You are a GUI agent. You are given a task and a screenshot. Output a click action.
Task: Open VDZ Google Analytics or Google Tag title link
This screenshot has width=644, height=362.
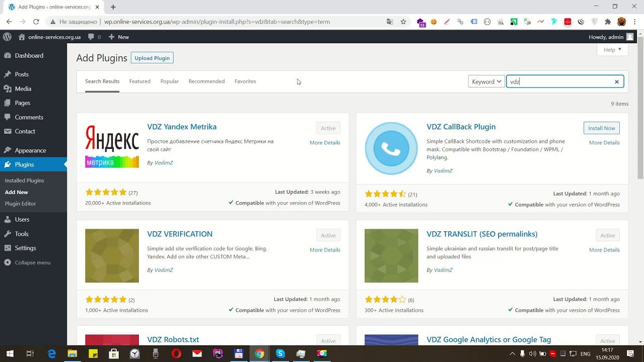click(489, 340)
